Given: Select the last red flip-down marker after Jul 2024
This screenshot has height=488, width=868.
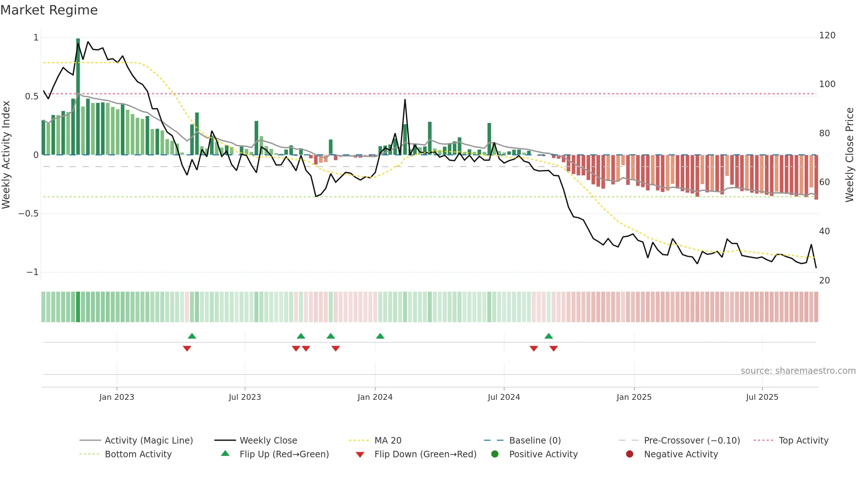Looking at the screenshot, I should (x=554, y=348).
